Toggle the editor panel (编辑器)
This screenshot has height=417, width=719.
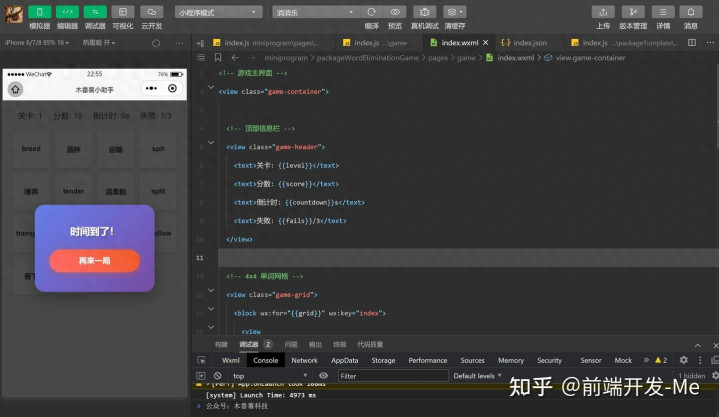(67, 11)
